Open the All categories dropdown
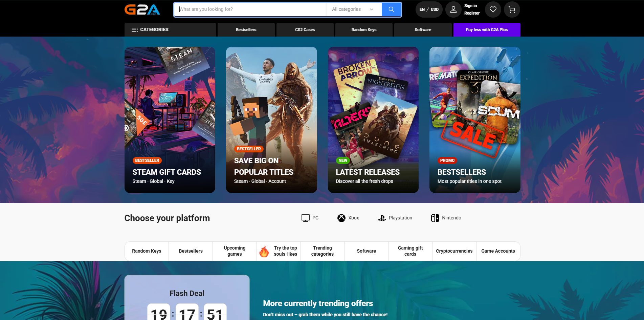644x320 pixels. (352, 9)
